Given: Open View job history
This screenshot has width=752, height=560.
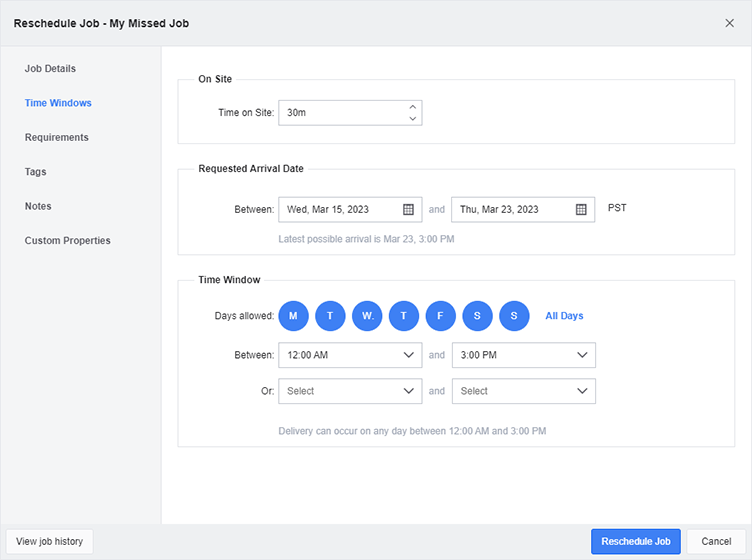Looking at the screenshot, I should click(x=49, y=542).
